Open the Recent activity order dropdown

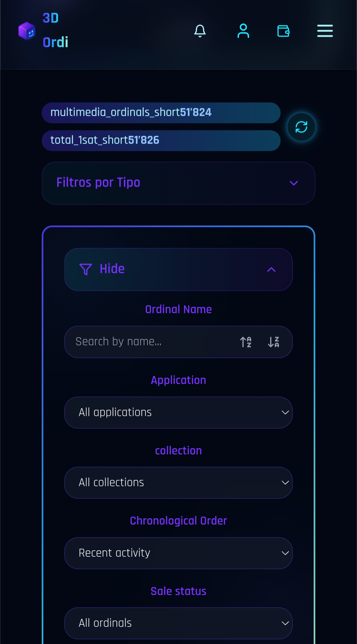pos(178,553)
